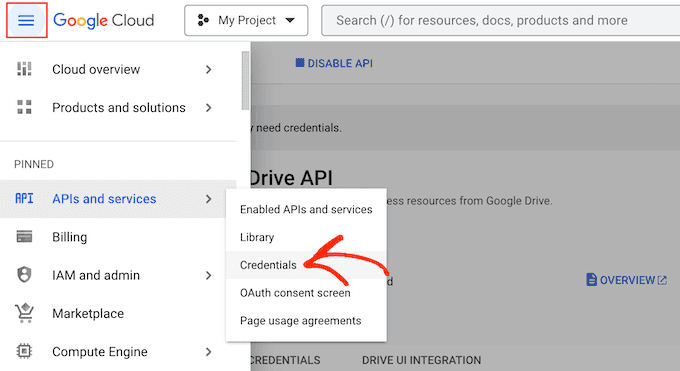This screenshot has height=371, width=680.
Task: Open the My Project dropdown
Action: click(x=246, y=20)
